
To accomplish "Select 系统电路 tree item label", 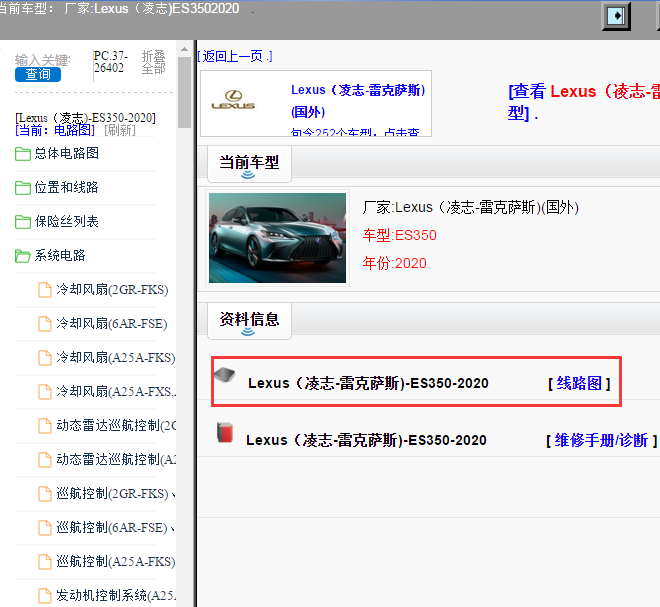I will tap(60, 255).
